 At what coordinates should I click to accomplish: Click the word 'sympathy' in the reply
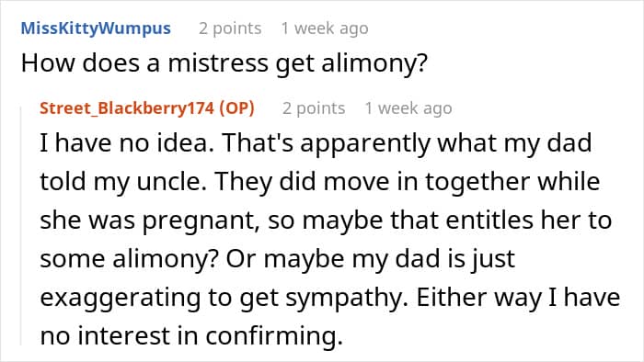(x=347, y=298)
